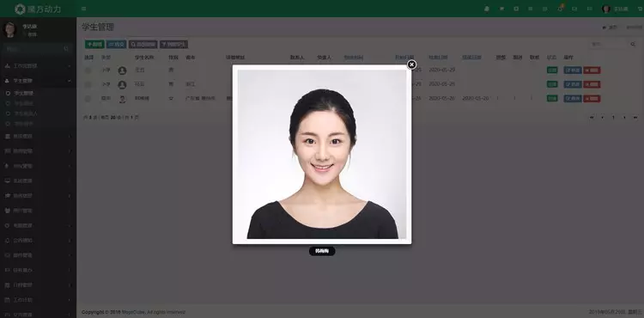This screenshot has height=318, width=644.
Task: Focus the table search box at right
Action: 608,44
